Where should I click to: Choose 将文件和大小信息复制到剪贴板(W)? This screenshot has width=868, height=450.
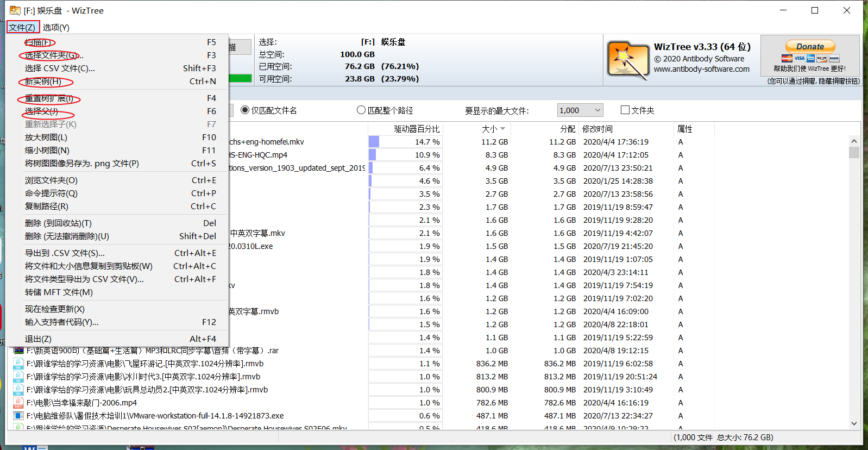click(117, 266)
